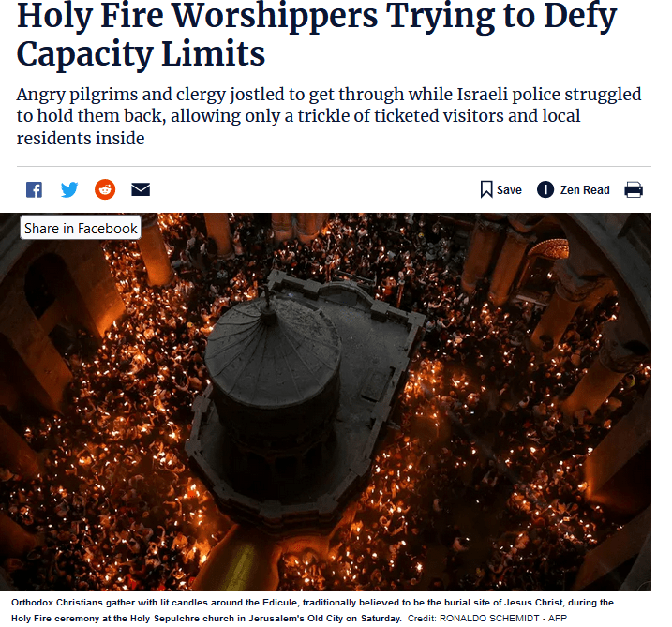Click the 'Share in Facebook' tooltip
Screen dimensions: 672x627
[x=81, y=228]
